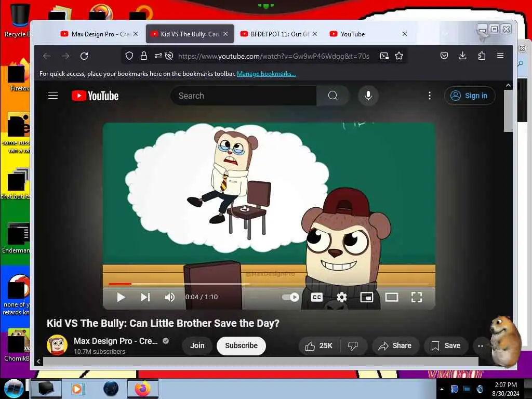This screenshot has width=532, height=399.
Task: Open the YouTube guide hamburger menu
Action: 53,96
